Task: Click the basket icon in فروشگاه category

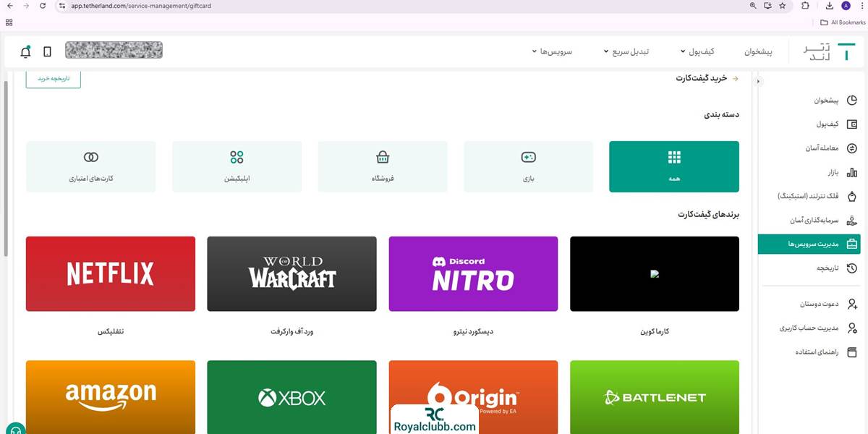Action: tap(383, 157)
